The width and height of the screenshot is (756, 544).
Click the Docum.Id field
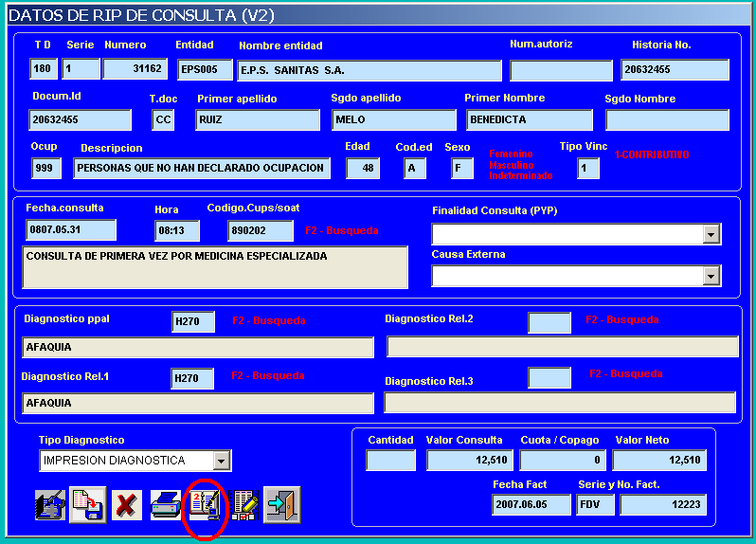pyautogui.click(x=80, y=120)
